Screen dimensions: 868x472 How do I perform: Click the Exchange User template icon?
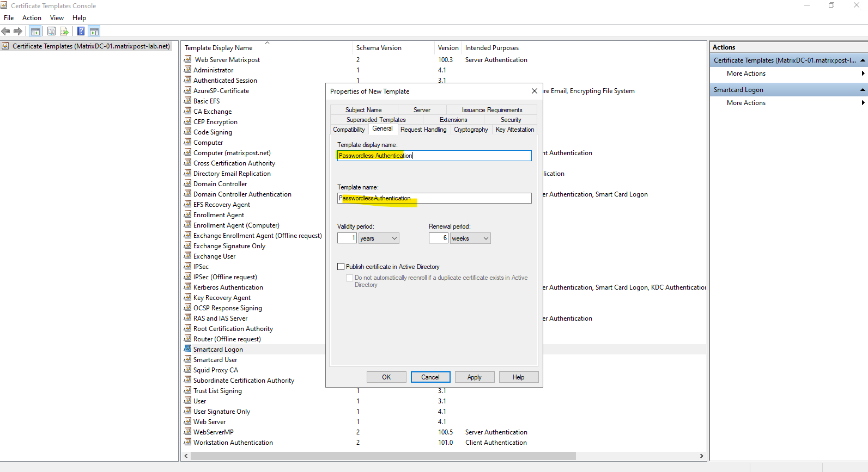pyautogui.click(x=188, y=256)
